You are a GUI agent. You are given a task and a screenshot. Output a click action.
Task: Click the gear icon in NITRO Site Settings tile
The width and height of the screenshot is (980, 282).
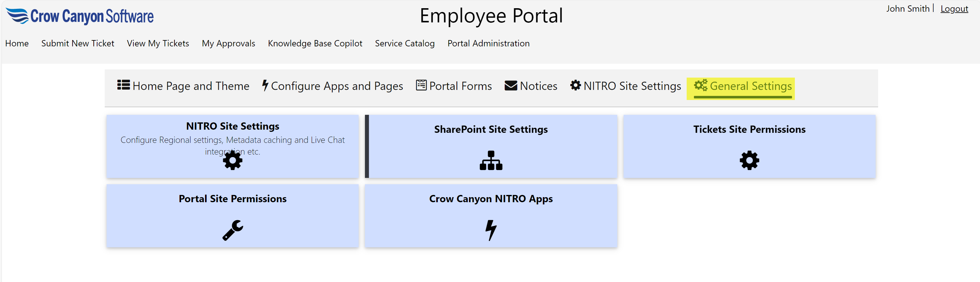point(232,161)
